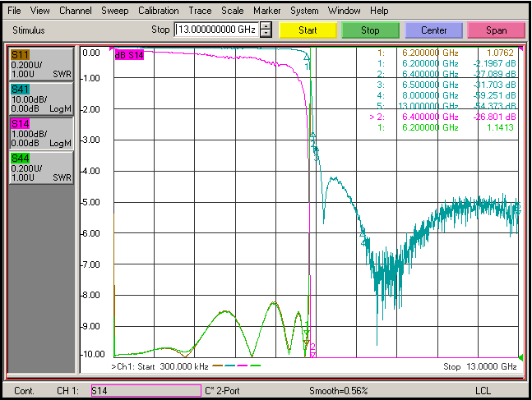Open the Calibration menu
The image size is (532, 400).
pos(159,11)
